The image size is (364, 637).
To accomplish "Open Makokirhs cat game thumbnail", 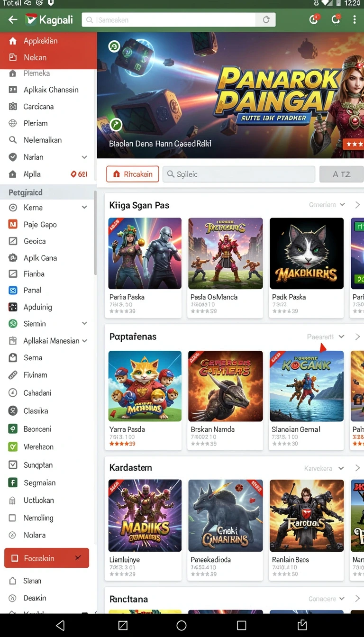I will pyautogui.click(x=307, y=254).
